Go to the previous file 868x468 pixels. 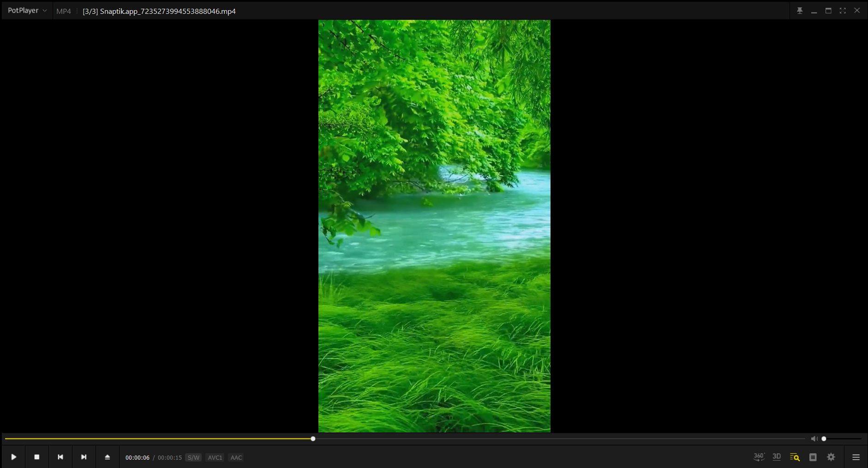coord(60,457)
